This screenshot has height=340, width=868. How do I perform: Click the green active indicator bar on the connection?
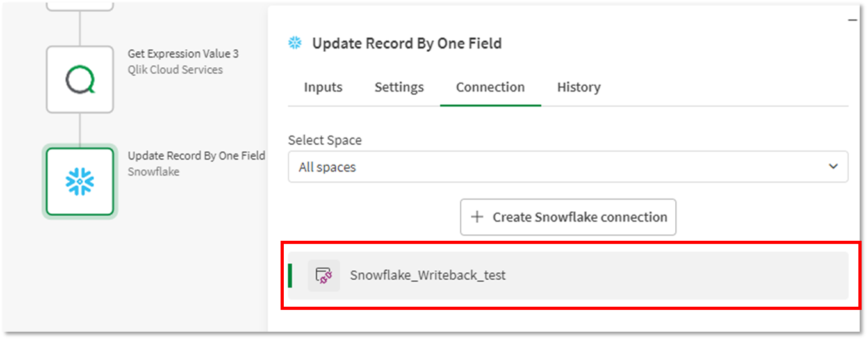point(290,275)
